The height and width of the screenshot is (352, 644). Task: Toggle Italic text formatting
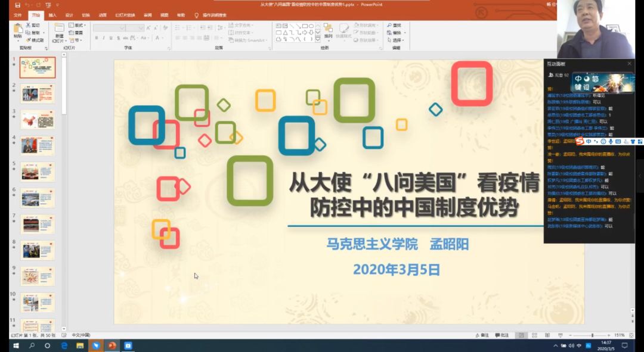click(x=104, y=38)
